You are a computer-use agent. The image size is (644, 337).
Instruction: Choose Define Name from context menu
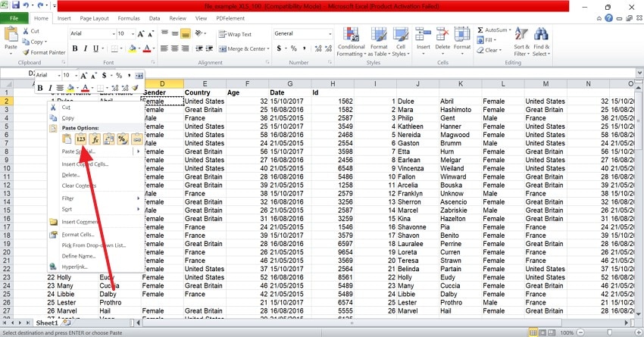[x=79, y=256]
